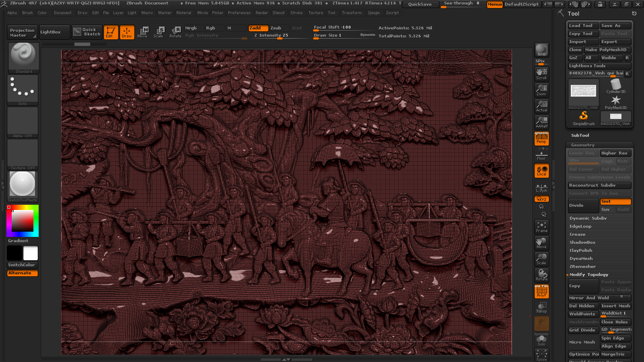The image size is (644, 362).
Task: Toggle Persp perspective mode
Action: click(x=541, y=140)
